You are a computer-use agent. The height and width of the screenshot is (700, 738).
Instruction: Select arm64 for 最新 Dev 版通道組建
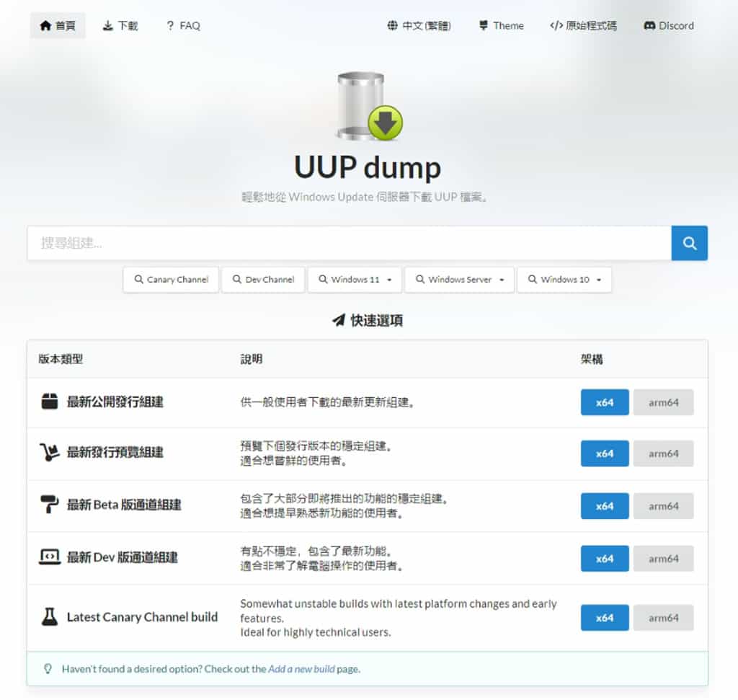coord(664,559)
